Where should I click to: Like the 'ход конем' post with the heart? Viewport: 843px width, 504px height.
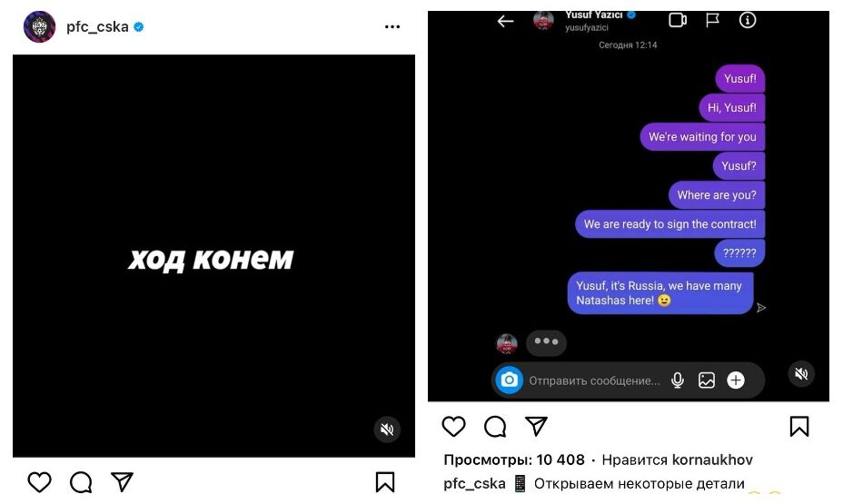(x=39, y=482)
